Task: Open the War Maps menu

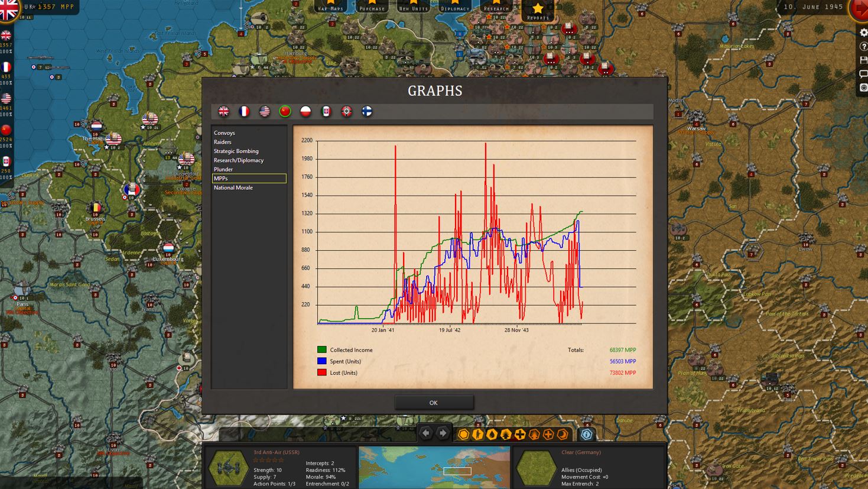Action: [x=330, y=7]
